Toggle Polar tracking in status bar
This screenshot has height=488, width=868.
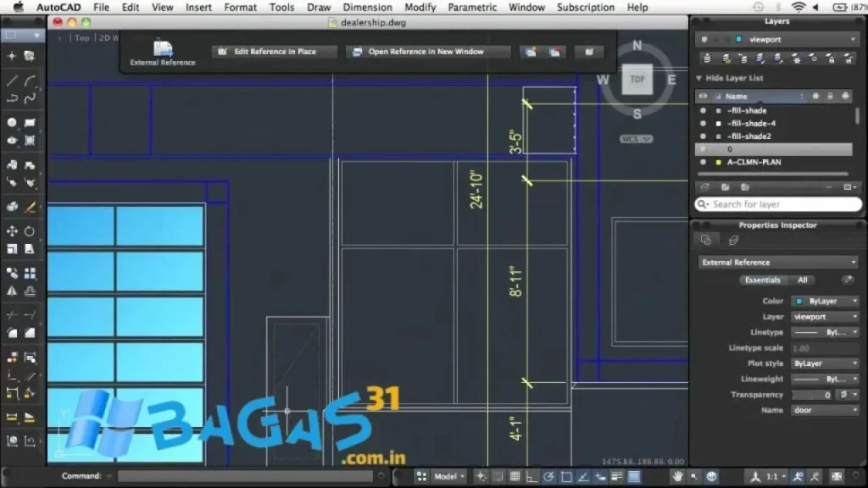point(548,476)
